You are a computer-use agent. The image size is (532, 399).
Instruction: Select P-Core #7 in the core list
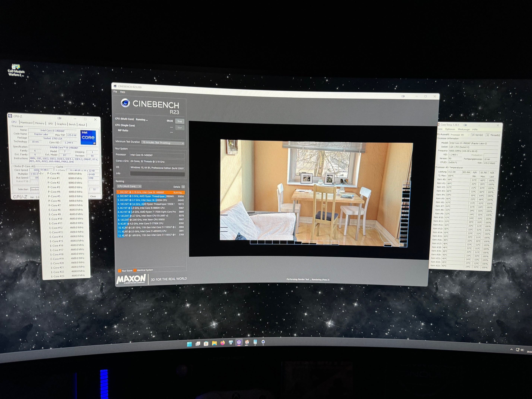coord(65,205)
